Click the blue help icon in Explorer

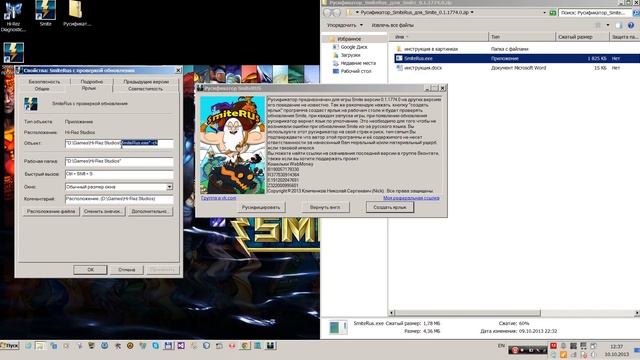pyautogui.click(x=631, y=25)
